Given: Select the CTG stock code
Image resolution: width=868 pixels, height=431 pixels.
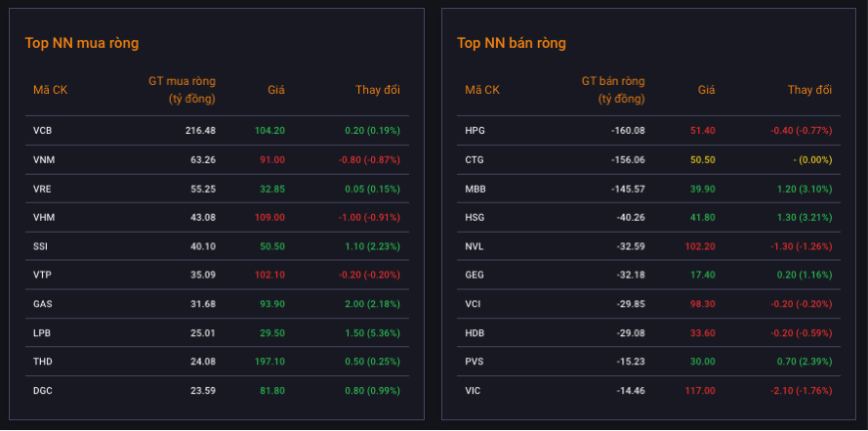Looking at the screenshot, I should (475, 159).
